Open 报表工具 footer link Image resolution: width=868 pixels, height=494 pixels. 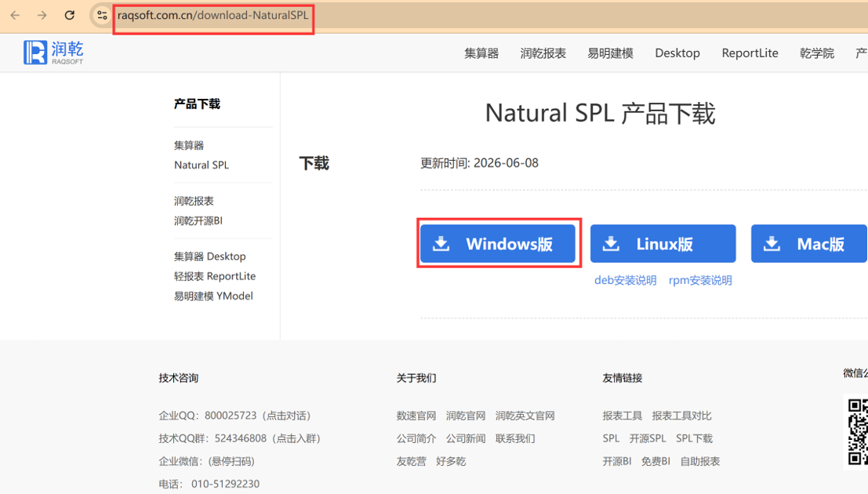pos(623,416)
